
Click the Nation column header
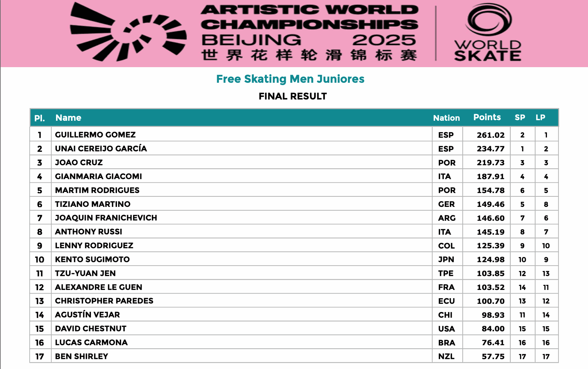click(446, 118)
